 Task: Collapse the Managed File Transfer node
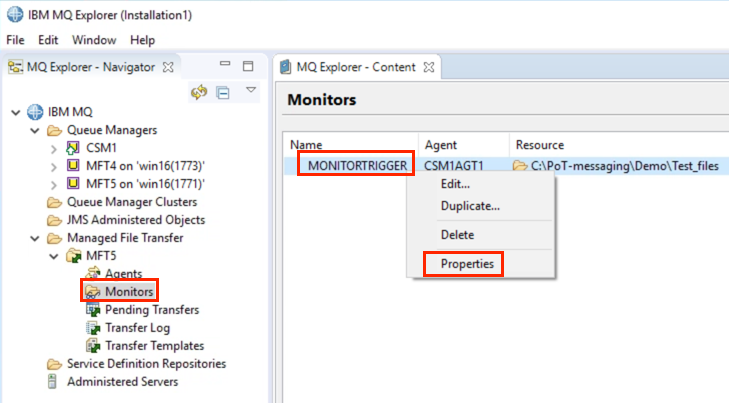pyautogui.click(x=35, y=239)
